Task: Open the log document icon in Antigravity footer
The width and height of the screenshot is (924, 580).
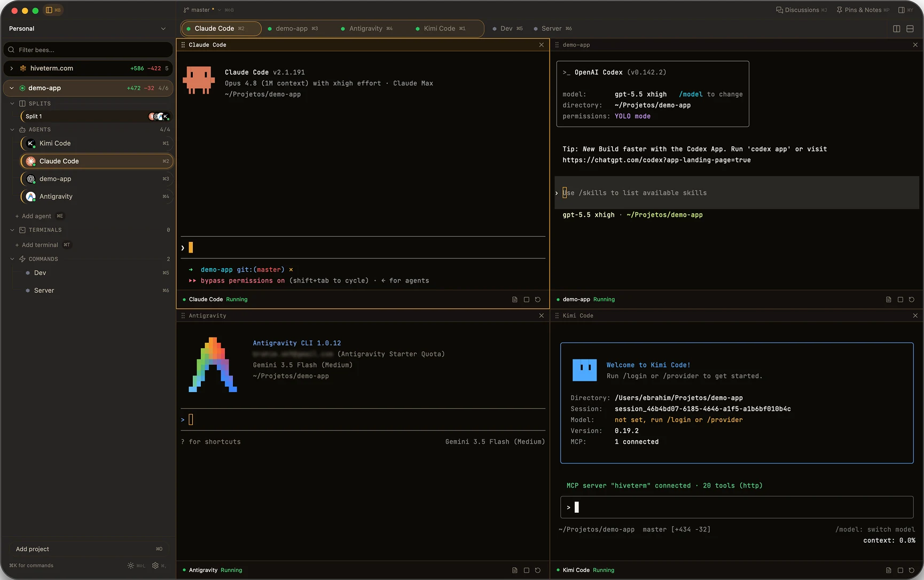Action: point(515,570)
